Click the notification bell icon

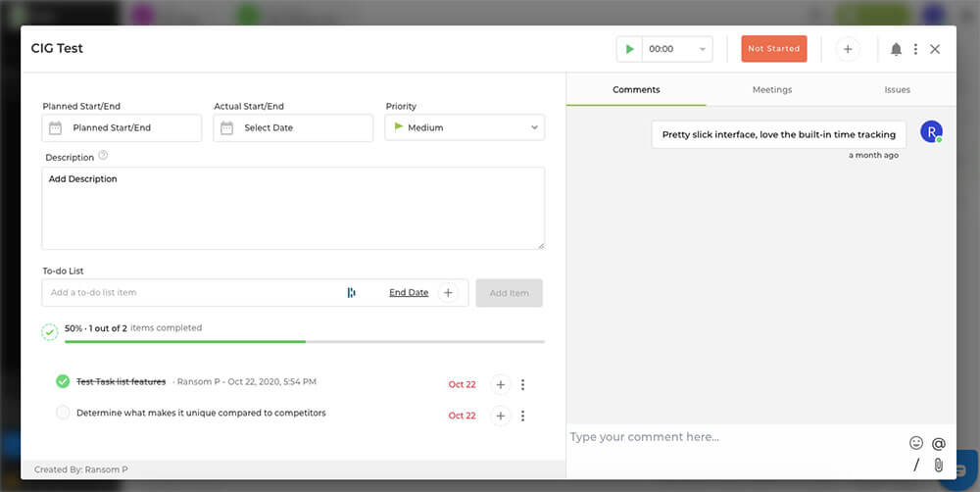pos(897,49)
